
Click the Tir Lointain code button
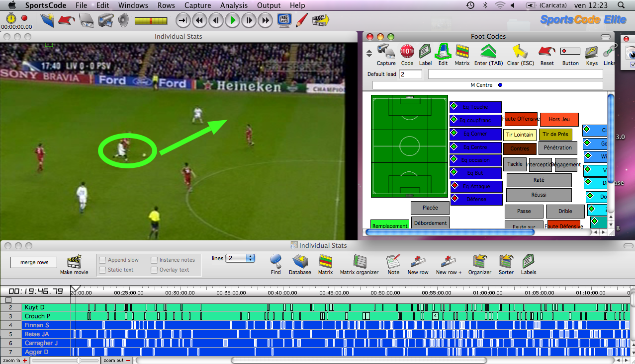coord(520,135)
